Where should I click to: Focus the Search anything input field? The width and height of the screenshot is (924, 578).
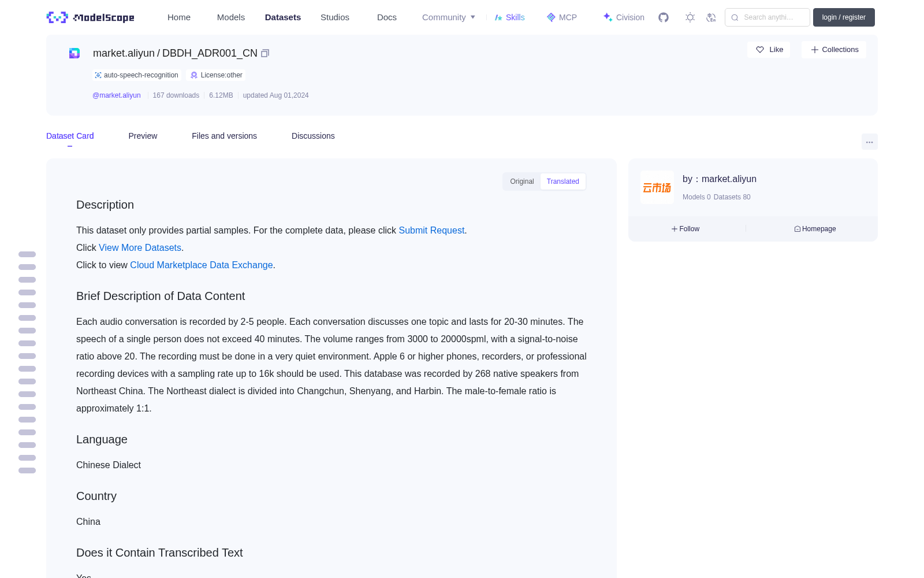(x=767, y=17)
